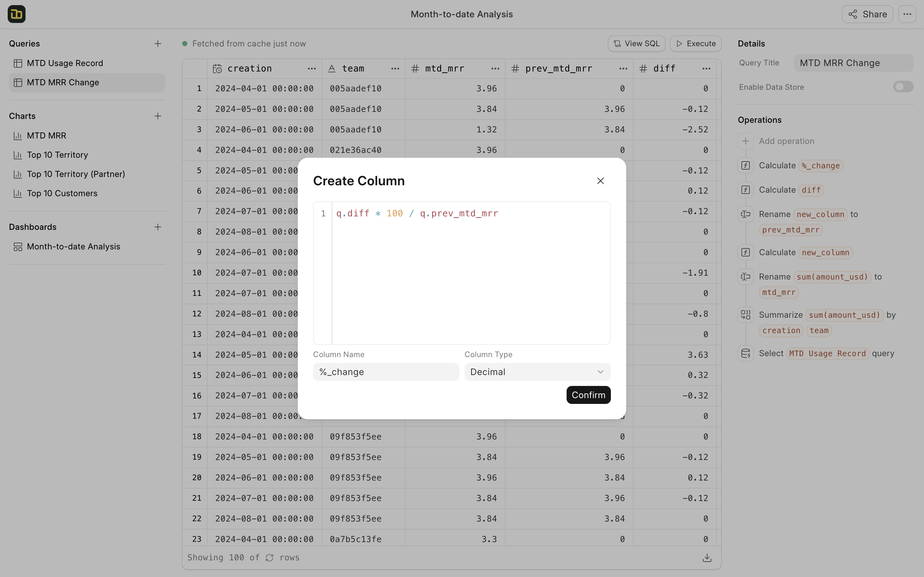Click the Column Name input field
924x577 pixels.
386,372
